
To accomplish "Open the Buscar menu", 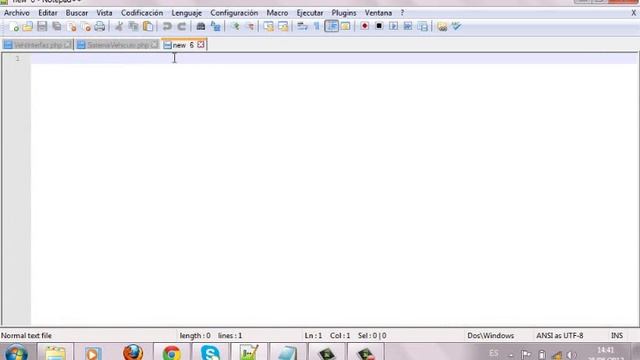I will click(x=77, y=13).
